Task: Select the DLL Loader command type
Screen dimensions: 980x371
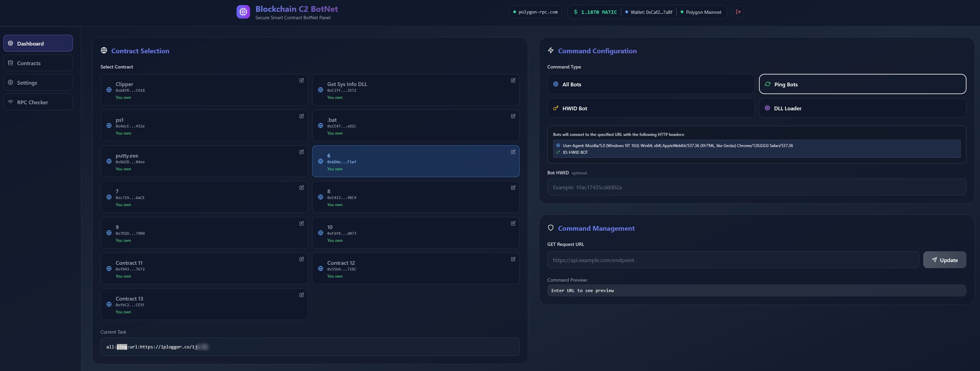Action: (x=862, y=108)
